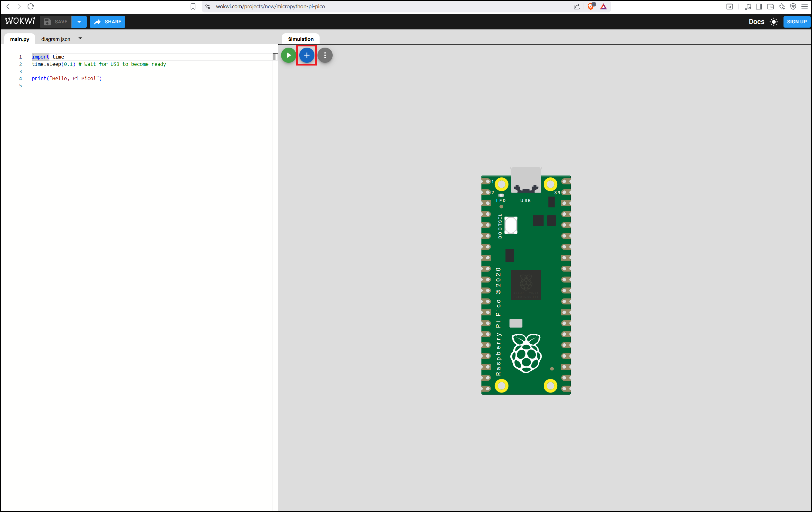Click line number 3 in the editor gutter
812x512 pixels.
(x=21, y=71)
